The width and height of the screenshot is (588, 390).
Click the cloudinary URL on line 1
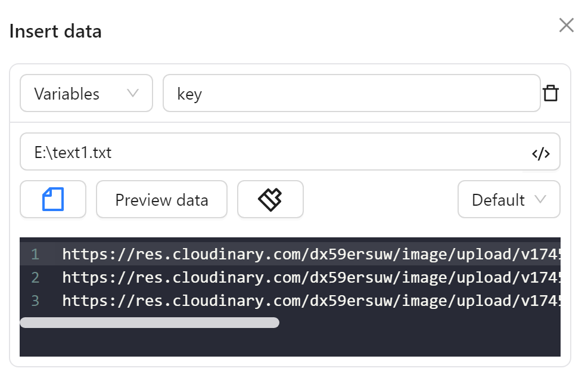[x=298, y=254]
